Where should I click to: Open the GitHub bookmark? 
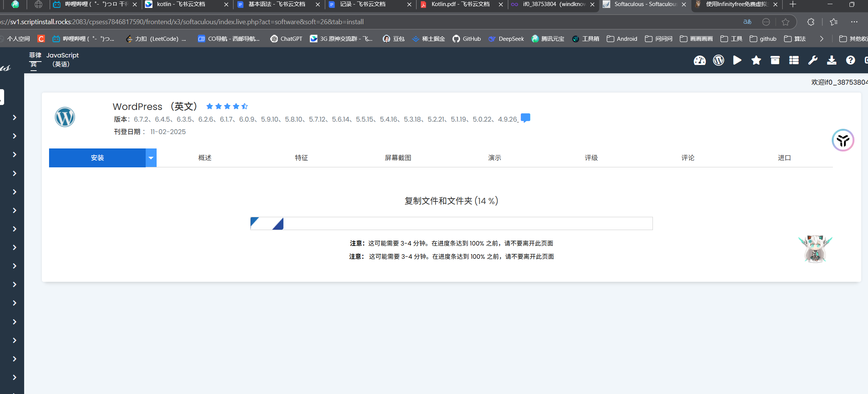tap(466, 39)
